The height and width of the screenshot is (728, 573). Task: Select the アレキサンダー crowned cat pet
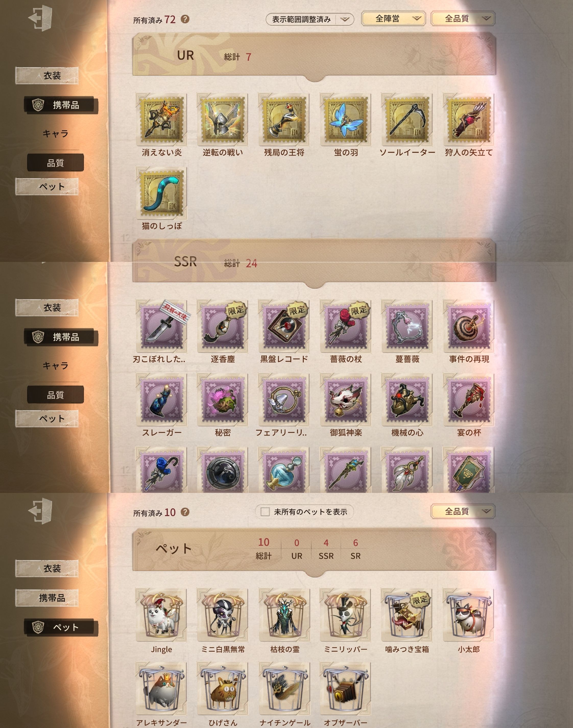161,688
